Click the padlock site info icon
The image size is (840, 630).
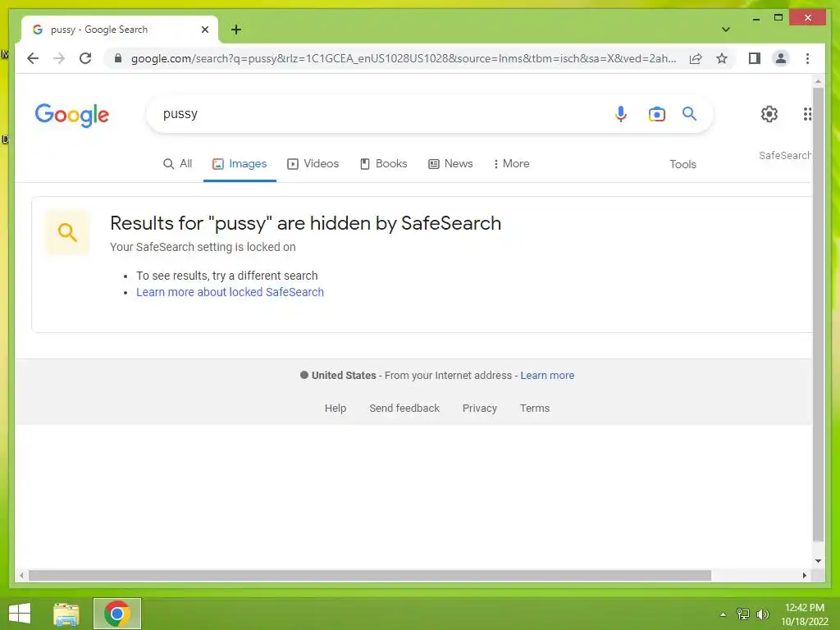[118, 58]
